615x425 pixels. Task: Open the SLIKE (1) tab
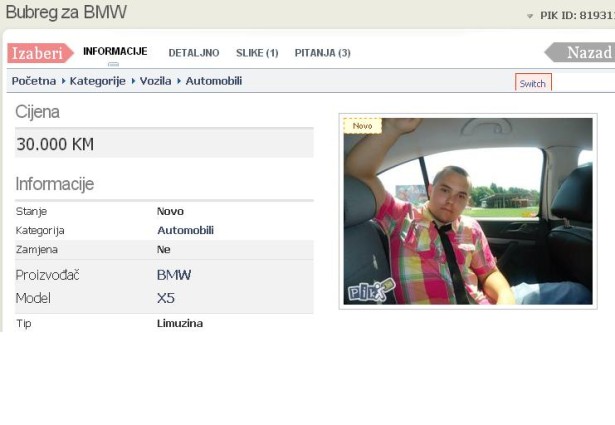[257, 53]
